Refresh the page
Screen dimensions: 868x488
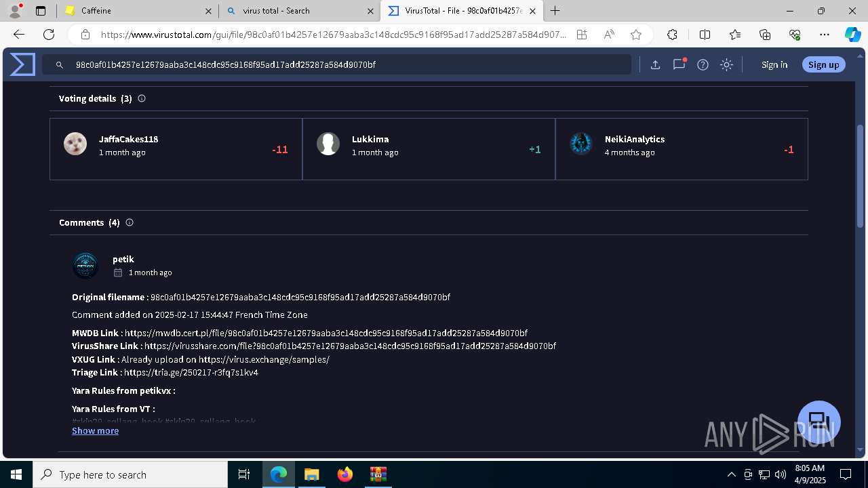[x=49, y=35]
